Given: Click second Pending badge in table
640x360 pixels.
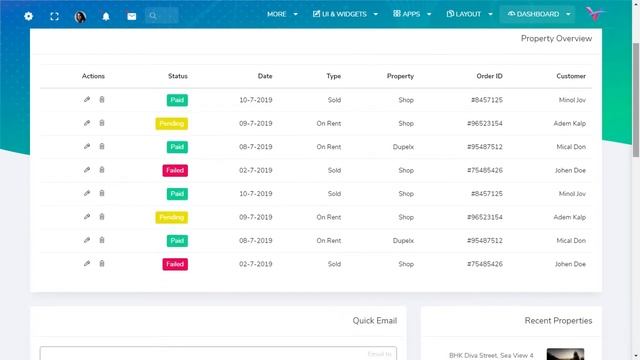Looking at the screenshot, I should pyautogui.click(x=171, y=218).
